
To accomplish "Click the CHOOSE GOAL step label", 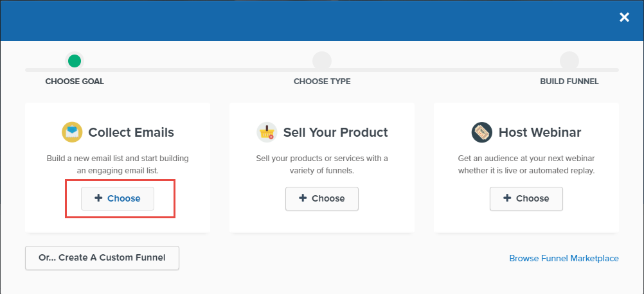I will click(x=75, y=82).
